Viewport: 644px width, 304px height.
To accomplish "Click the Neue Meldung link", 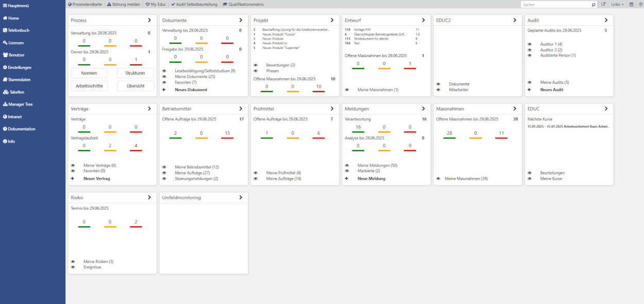I will tap(371, 178).
